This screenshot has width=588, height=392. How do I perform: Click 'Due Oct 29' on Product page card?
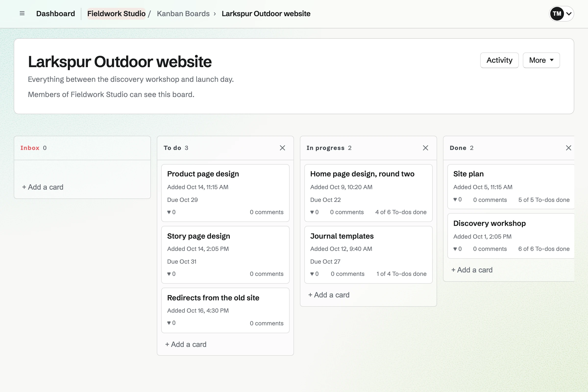coord(182,200)
